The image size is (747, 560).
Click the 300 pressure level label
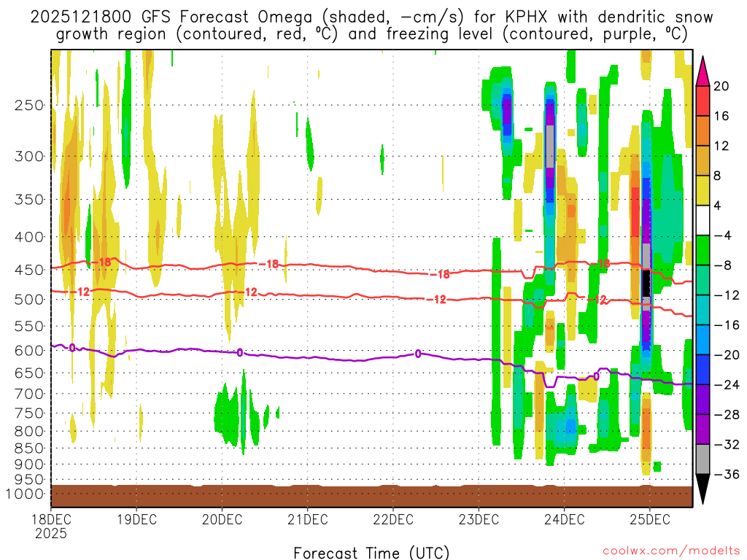(x=29, y=156)
